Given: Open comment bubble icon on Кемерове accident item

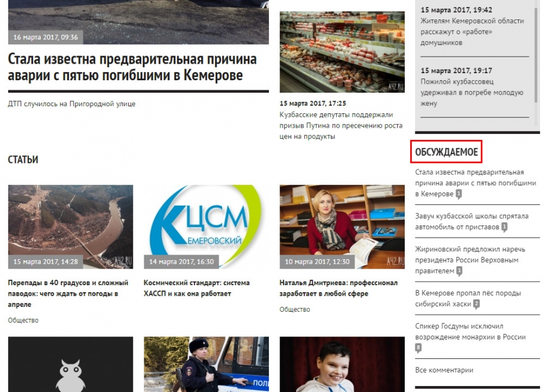Looking at the screenshot, I should (x=459, y=194).
